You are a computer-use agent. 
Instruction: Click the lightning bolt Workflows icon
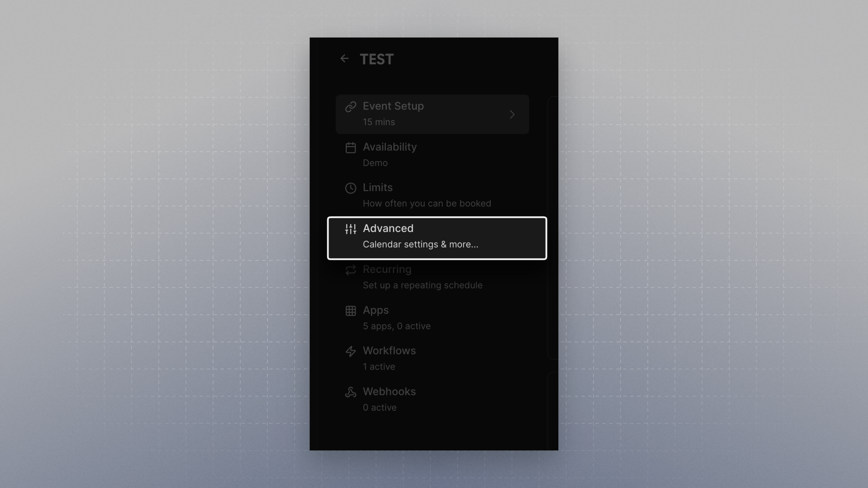[x=350, y=351]
